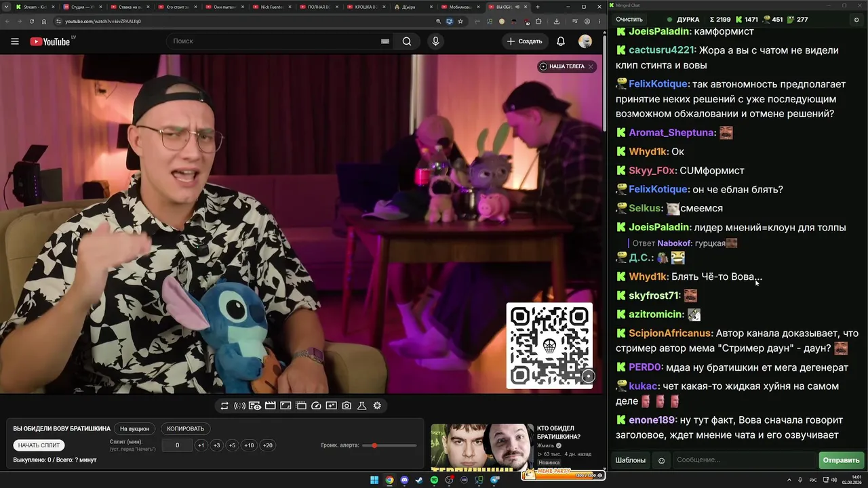Open the YouTube guide hamburger menu
Screen dimensions: 868x488
pyautogui.click(x=15, y=41)
